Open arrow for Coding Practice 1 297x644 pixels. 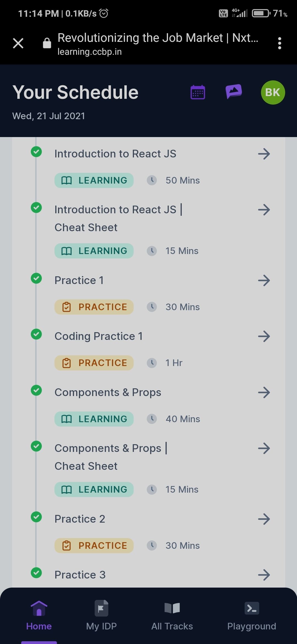[264, 336]
